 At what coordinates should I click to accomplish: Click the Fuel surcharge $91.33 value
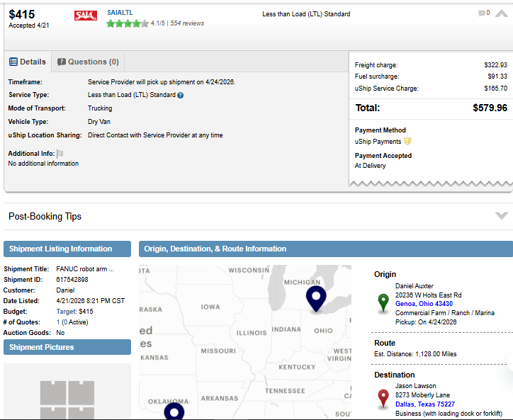497,76
